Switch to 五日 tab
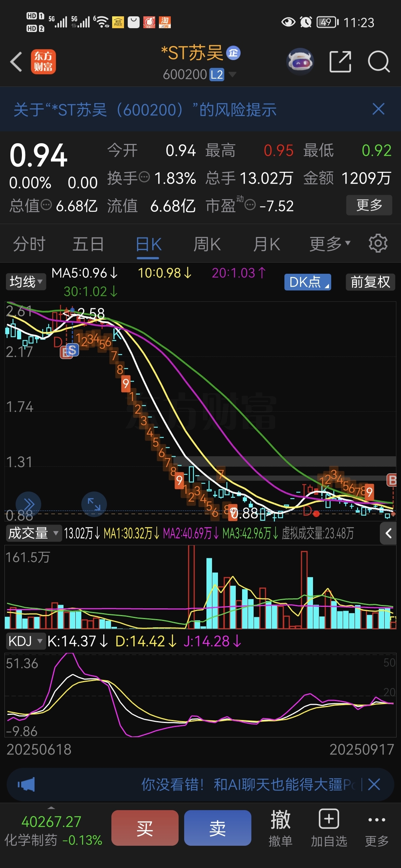This screenshot has width=401, height=868. 88,244
